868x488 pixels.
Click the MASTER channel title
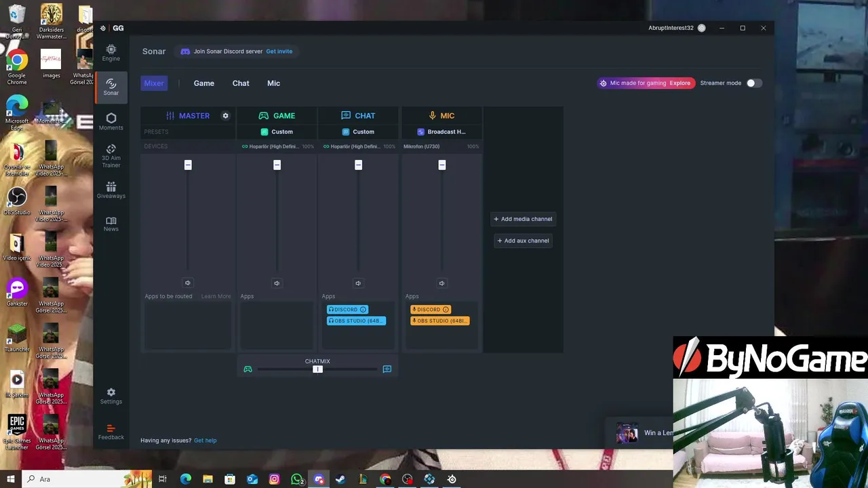pos(194,116)
